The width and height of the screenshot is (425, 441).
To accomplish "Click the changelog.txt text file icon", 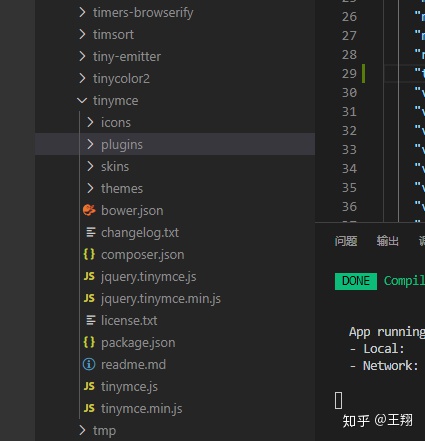I will [91, 232].
